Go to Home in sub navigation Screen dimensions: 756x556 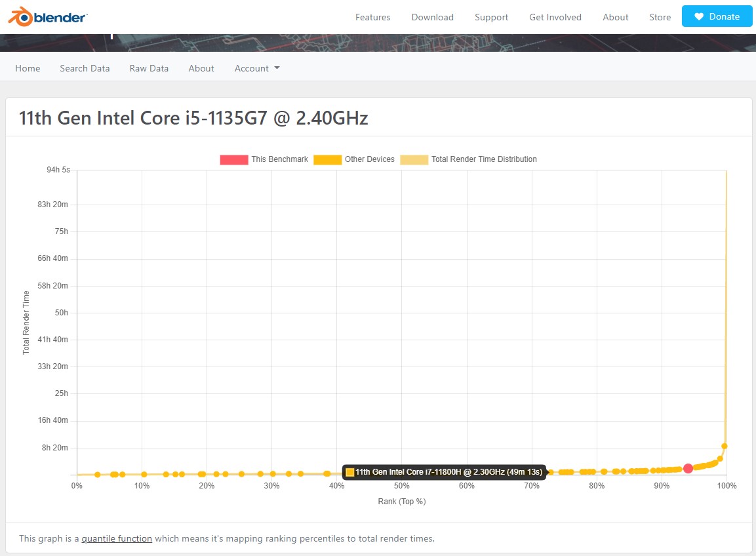pos(28,68)
